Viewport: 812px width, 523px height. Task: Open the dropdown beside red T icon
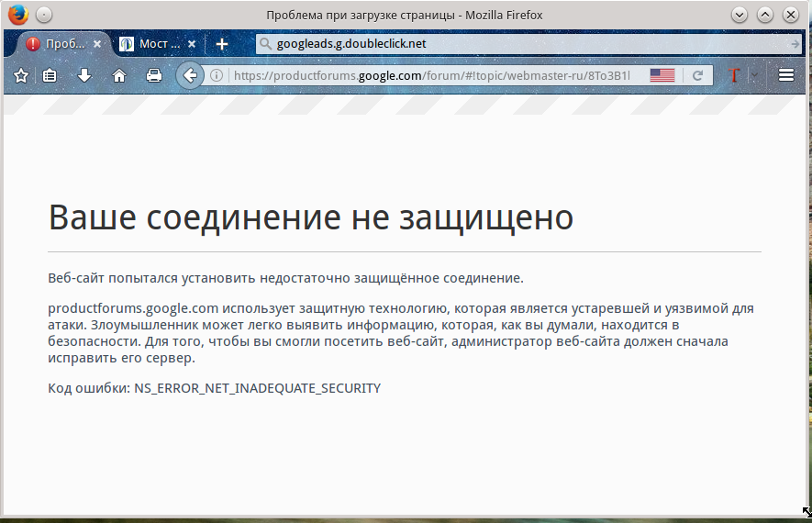point(754,75)
